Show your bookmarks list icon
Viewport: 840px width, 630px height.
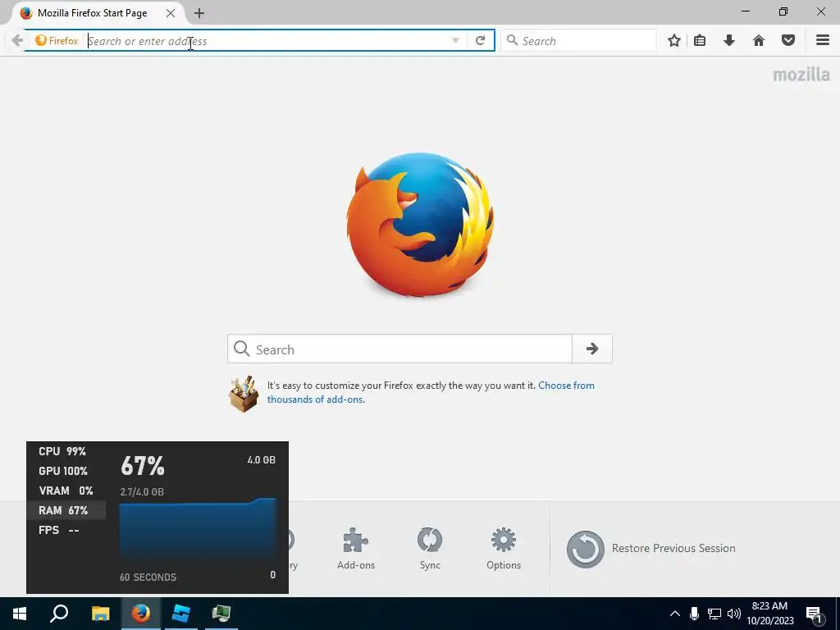pyautogui.click(x=700, y=40)
